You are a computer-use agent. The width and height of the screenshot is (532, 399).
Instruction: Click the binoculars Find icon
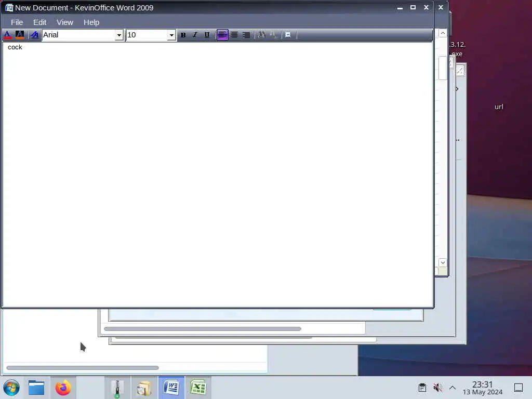point(261,35)
